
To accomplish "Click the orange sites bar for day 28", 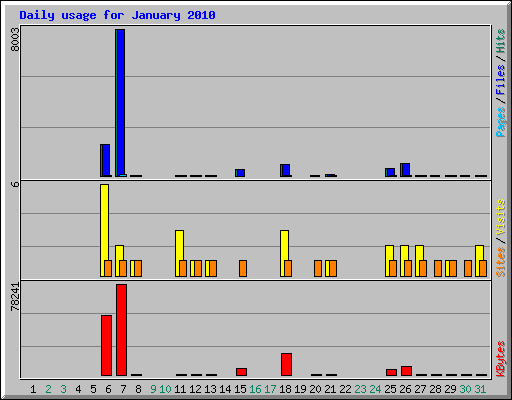I will [438, 268].
